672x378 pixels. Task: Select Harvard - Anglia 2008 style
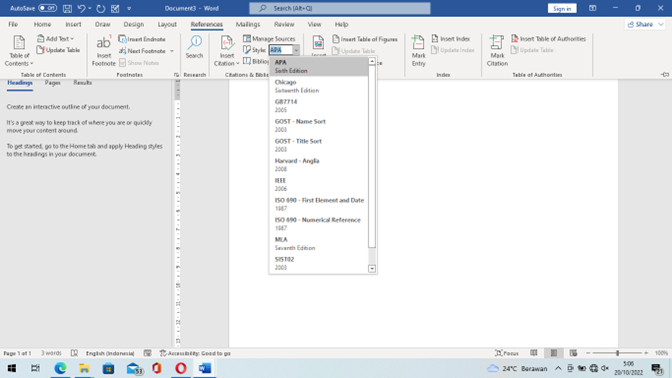(x=318, y=165)
